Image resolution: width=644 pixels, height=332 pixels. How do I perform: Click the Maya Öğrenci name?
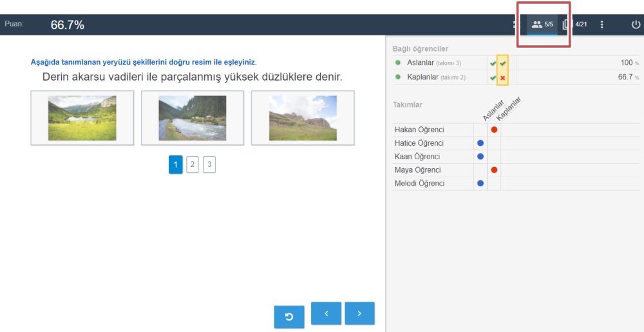point(418,170)
